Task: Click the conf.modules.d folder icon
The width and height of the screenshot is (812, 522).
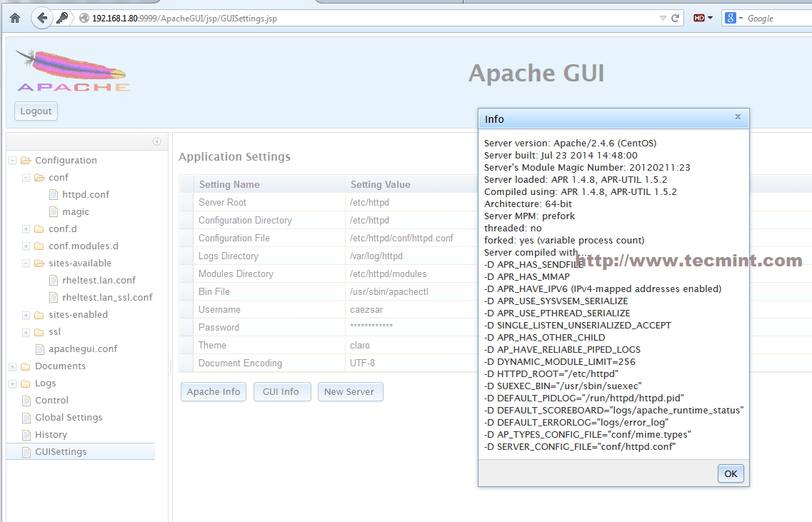Action: [39, 246]
